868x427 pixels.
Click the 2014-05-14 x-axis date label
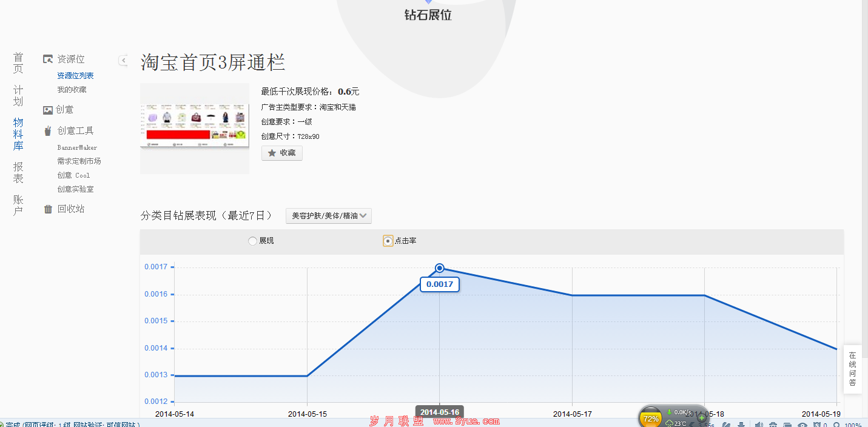(x=175, y=414)
